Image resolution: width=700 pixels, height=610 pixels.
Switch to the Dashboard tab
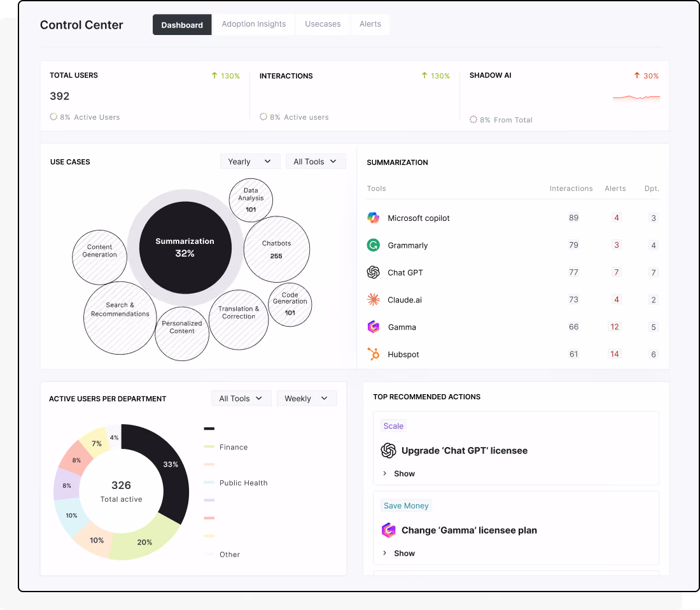(182, 25)
